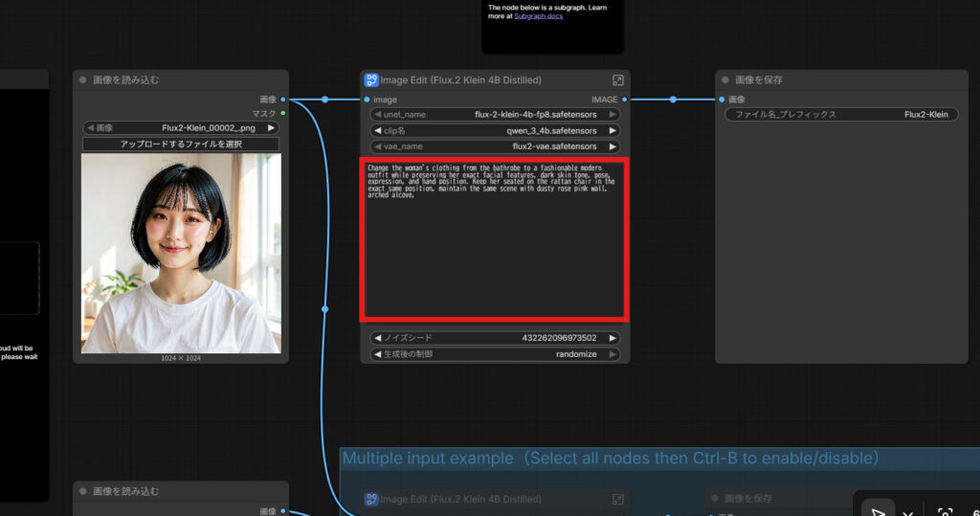
Task: Collapse the top 画像を読み込む node via its dot
Action: coord(83,80)
